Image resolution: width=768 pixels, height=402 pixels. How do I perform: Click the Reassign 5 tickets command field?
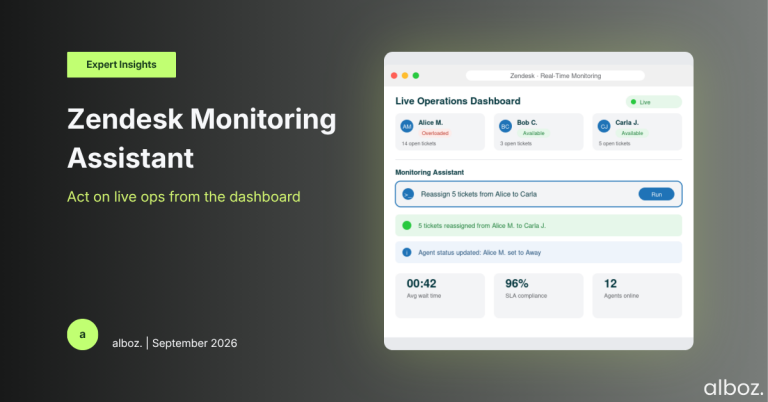(x=538, y=194)
